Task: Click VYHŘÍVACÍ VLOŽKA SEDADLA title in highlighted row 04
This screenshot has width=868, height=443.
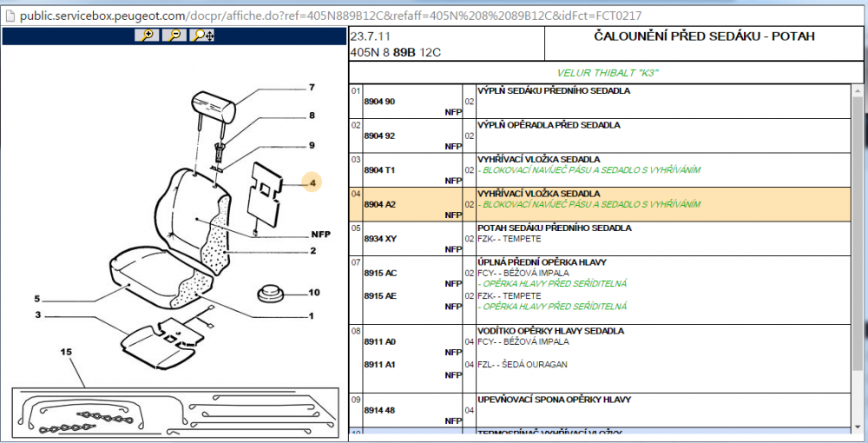Action: coord(539,193)
